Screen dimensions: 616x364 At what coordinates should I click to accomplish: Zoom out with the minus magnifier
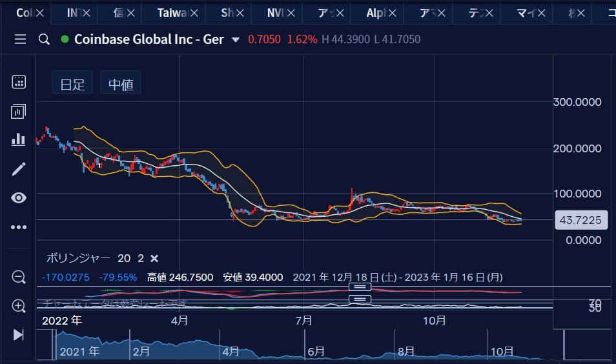click(x=19, y=278)
